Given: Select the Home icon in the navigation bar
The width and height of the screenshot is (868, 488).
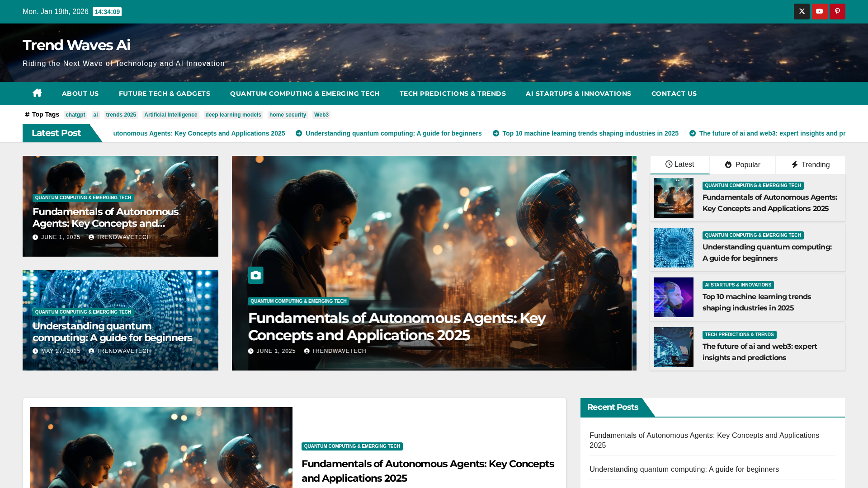Looking at the screenshot, I should click(x=37, y=93).
